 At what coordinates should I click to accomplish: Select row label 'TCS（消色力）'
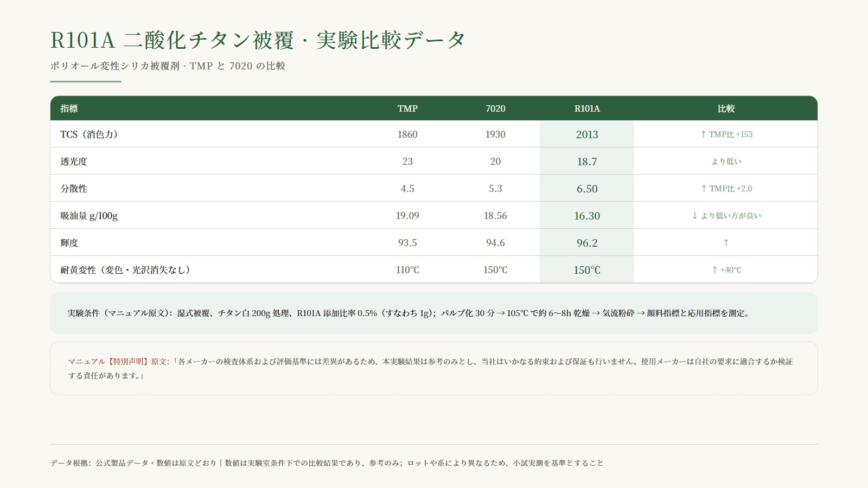tap(89, 134)
